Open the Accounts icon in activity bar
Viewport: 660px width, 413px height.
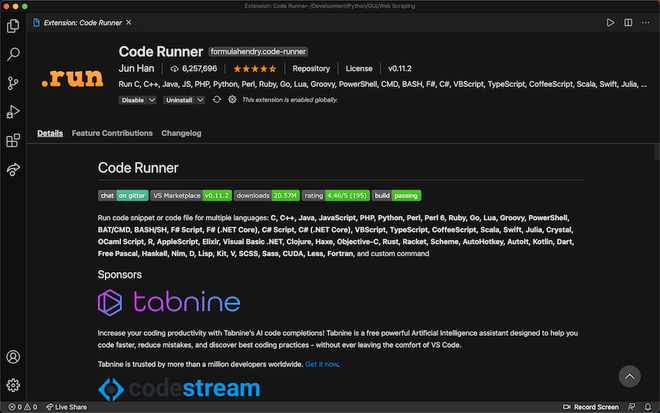13,356
